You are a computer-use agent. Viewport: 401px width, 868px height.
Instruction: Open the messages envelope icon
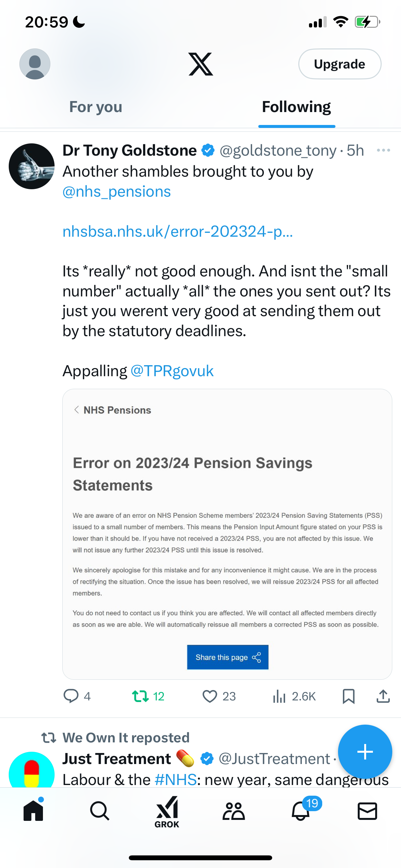point(367,811)
